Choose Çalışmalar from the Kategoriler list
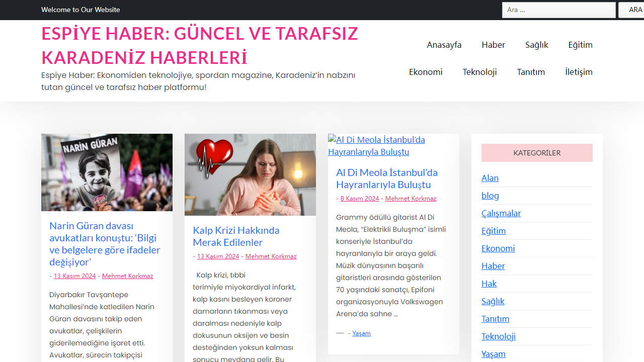The width and height of the screenshot is (644, 362). pyautogui.click(x=501, y=213)
